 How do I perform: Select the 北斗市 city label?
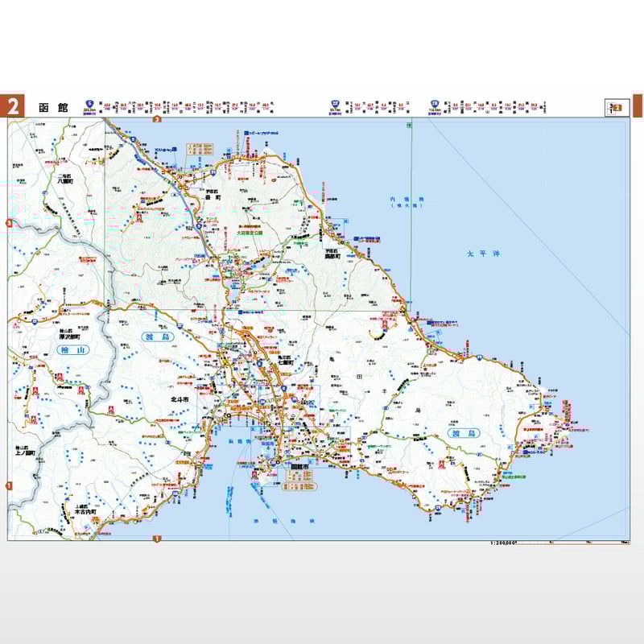(x=180, y=399)
